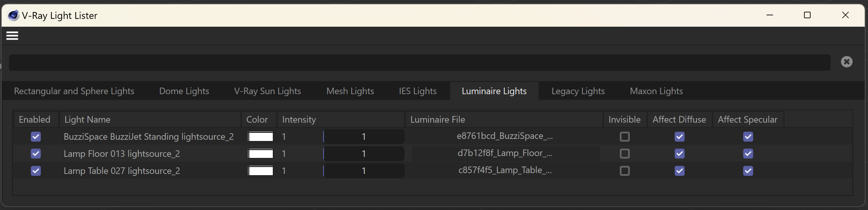868x210 pixels.
Task: Click the Cinema 4D app icon in title bar
Action: 13,15
